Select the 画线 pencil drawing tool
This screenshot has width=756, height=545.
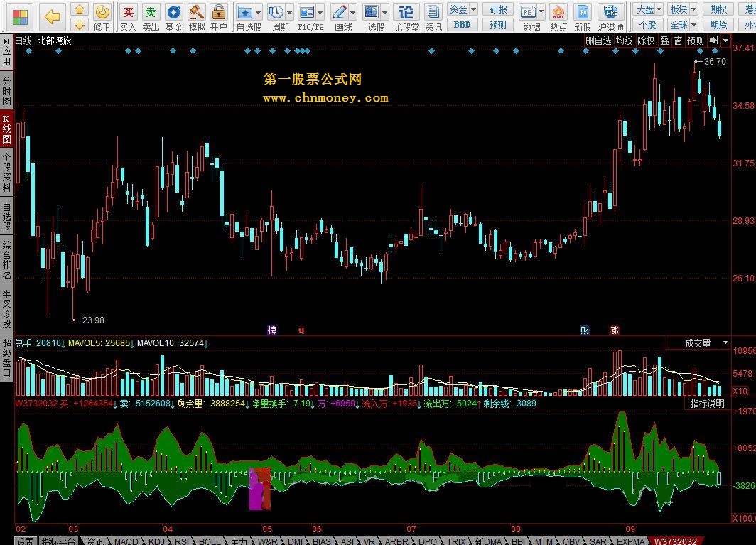point(340,12)
